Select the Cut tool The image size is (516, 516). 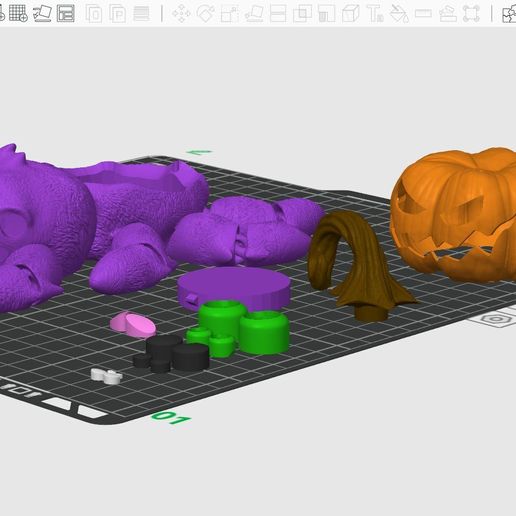(278, 14)
